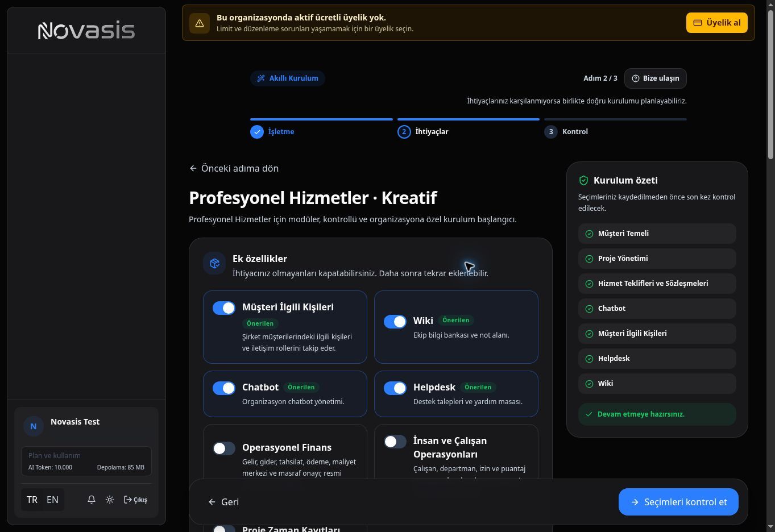Click check icon next to Helpdesk in summary
Screen dimensions: 775x532
coord(589,359)
